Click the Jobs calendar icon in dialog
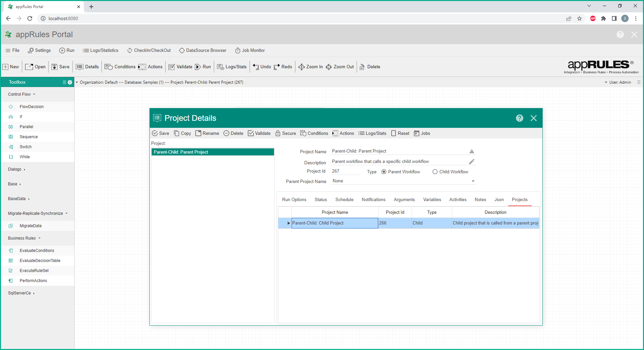Viewport: 644px width, 350px height. click(x=416, y=133)
